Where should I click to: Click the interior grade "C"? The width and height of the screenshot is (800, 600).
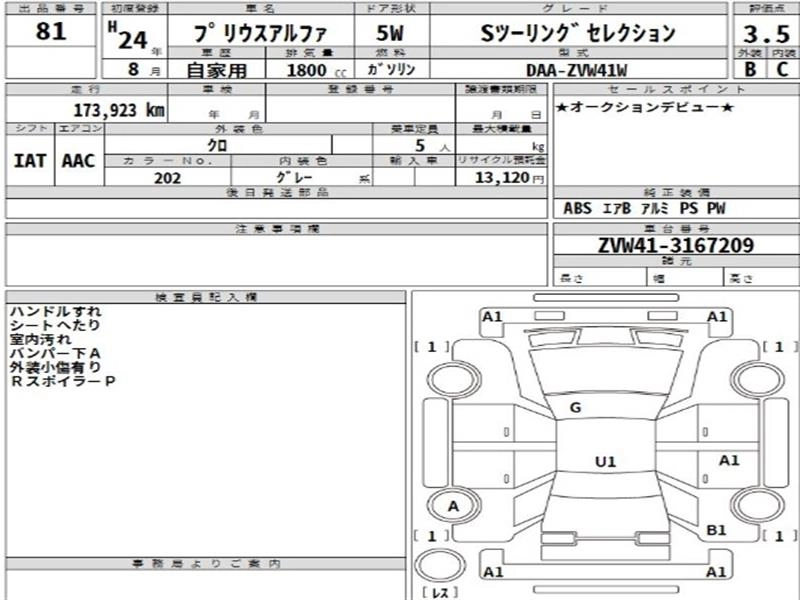click(782, 69)
